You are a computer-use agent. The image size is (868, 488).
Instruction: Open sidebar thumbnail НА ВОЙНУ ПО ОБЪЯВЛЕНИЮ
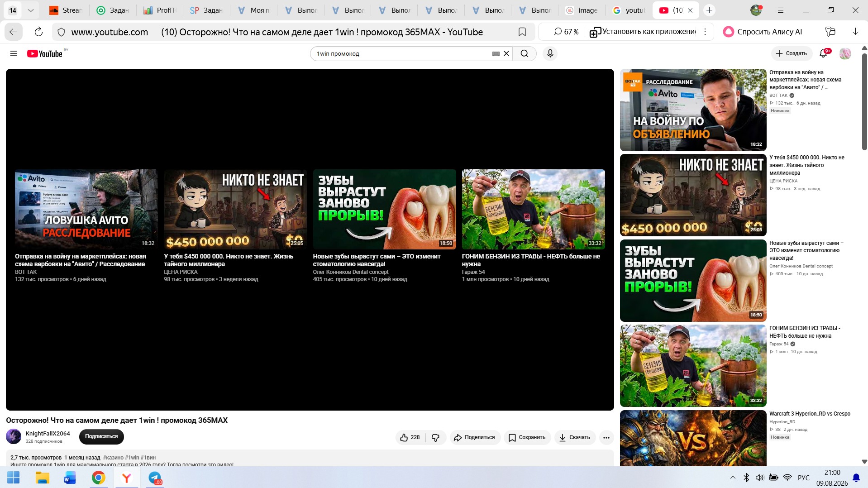[693, 110]
